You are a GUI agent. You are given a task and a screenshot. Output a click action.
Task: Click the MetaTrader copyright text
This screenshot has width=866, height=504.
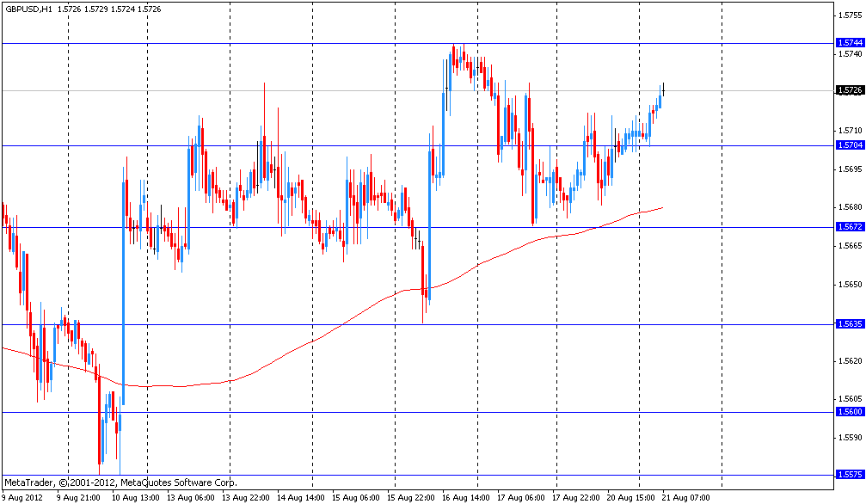[120, 482]
